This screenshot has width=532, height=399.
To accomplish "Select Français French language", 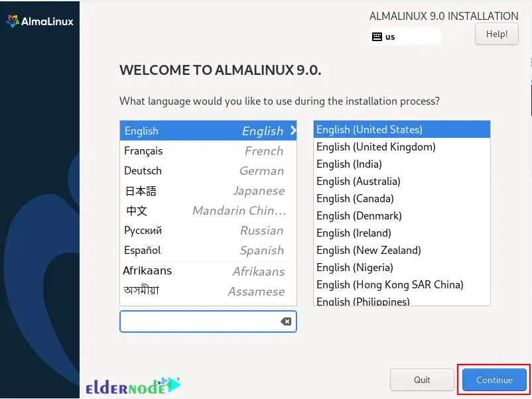I will tap(208, 150).
